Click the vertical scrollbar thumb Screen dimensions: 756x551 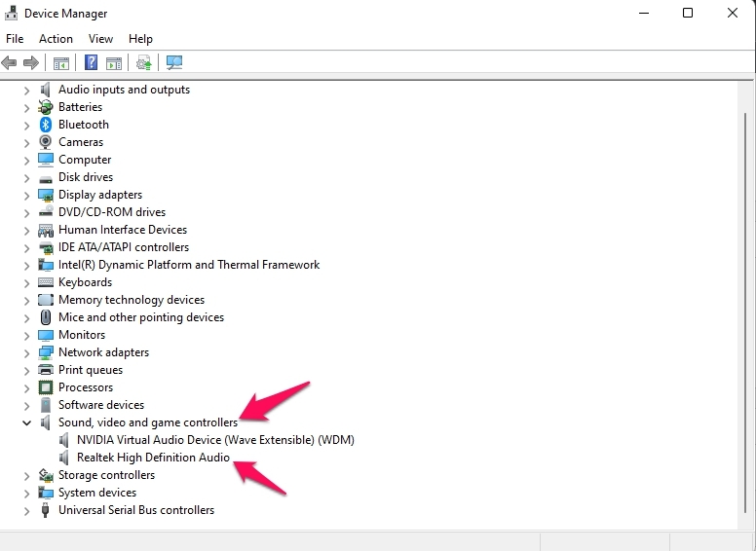pos(744,313)
